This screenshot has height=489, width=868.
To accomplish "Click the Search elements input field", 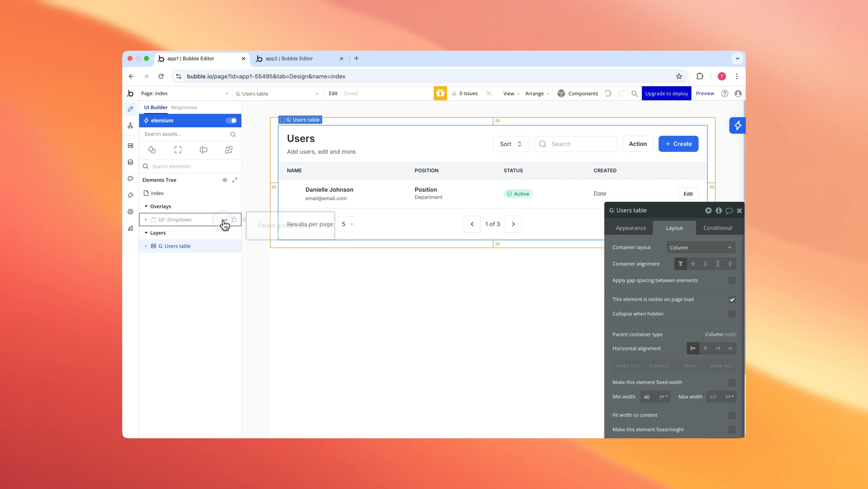I will pyautogui.click(x=190, y=166).
